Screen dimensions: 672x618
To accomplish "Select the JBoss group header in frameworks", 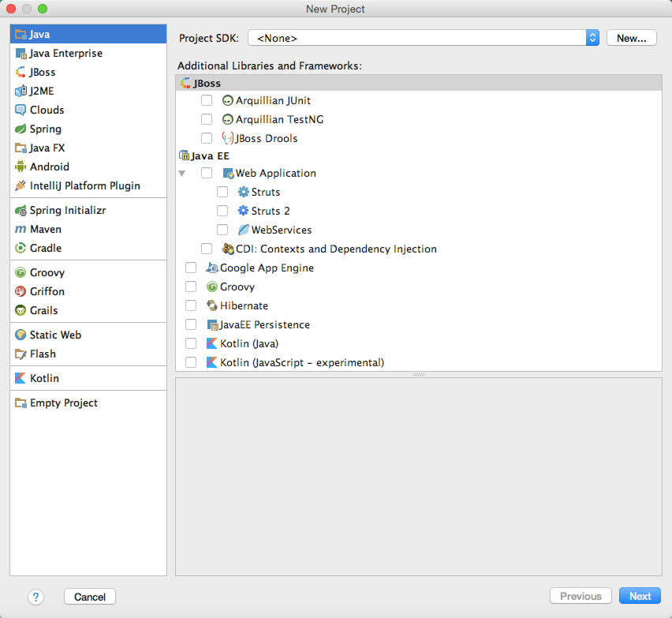I will [x=419, y=83].
